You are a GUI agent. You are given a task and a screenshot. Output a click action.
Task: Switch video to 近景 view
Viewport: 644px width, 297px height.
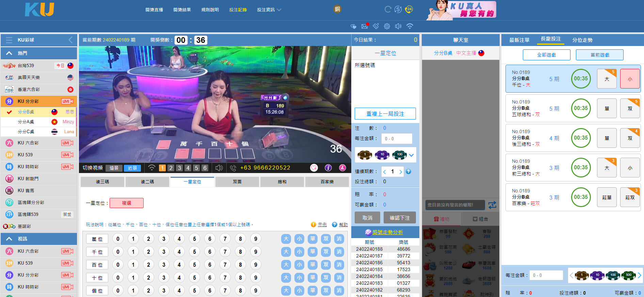(132, 168)
